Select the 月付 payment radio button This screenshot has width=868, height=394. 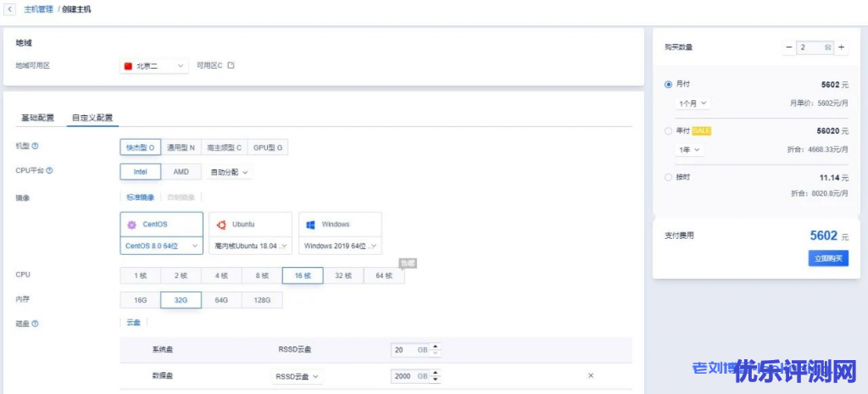click(669, 85)
